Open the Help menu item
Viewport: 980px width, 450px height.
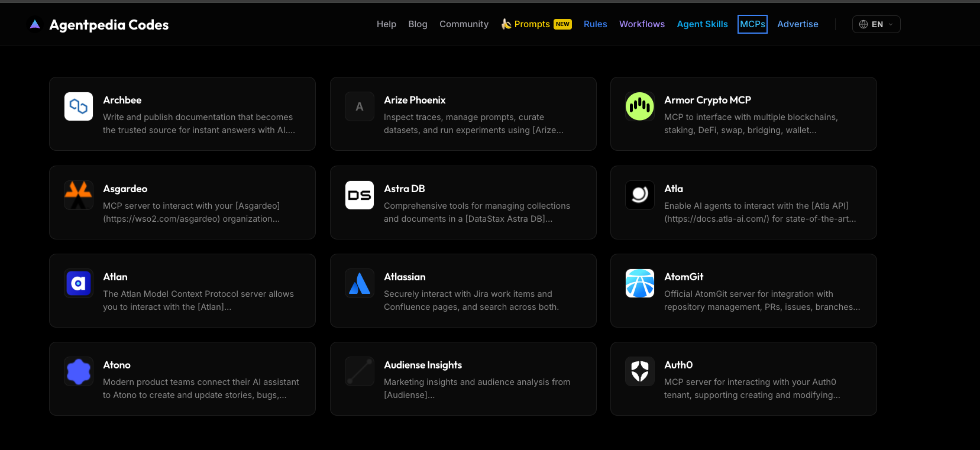(386, 24)
